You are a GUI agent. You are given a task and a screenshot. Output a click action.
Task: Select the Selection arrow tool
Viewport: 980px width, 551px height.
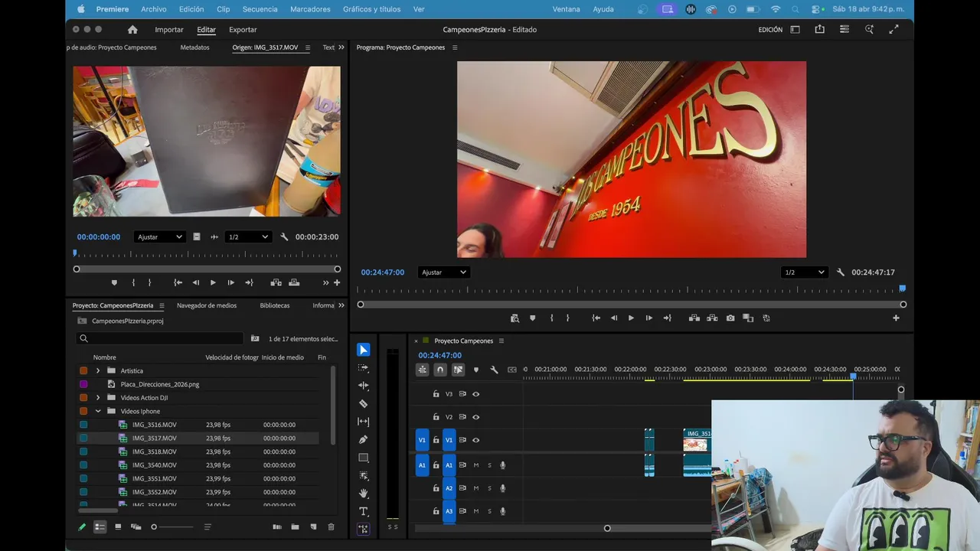[364, 350]
